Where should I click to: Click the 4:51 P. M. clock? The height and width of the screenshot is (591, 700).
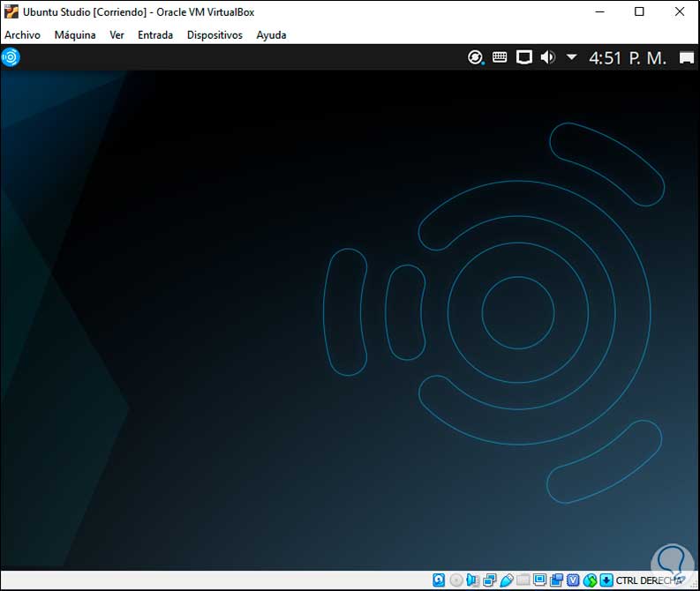pos(628,58)
